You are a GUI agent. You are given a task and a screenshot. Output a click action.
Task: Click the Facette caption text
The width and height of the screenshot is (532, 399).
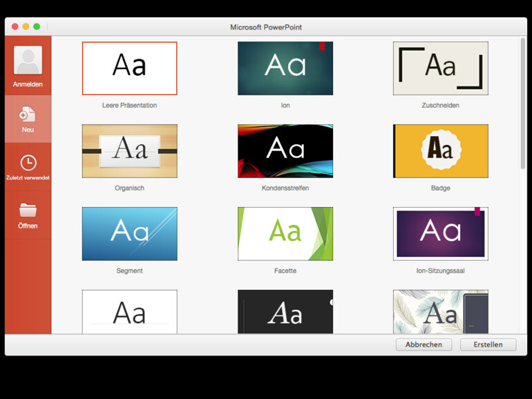pyautogui.click(x=285, y=271)
